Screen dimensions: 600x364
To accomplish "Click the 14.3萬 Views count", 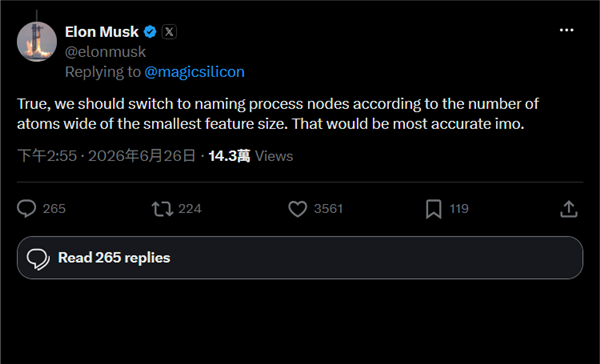I will coord(251,156).
